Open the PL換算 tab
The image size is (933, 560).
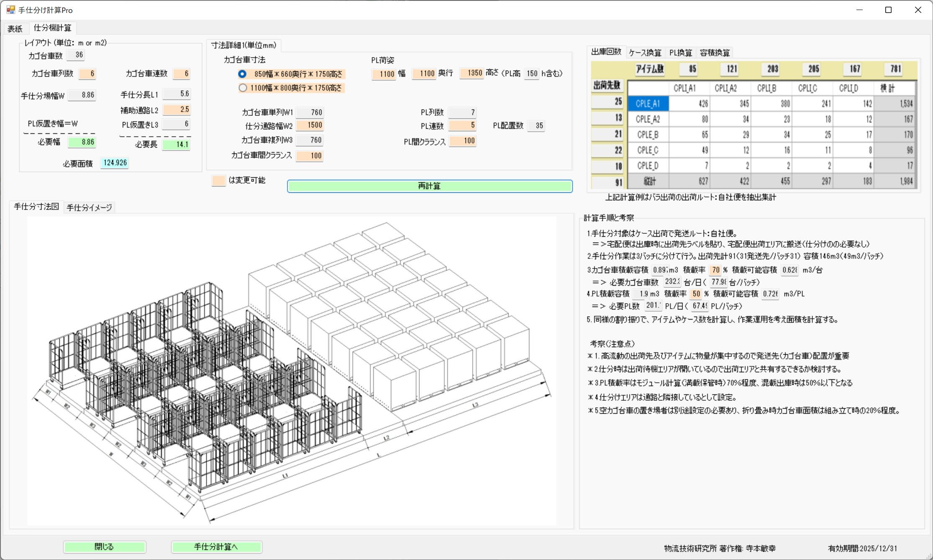pyautogui.click(x=680, y=53)
